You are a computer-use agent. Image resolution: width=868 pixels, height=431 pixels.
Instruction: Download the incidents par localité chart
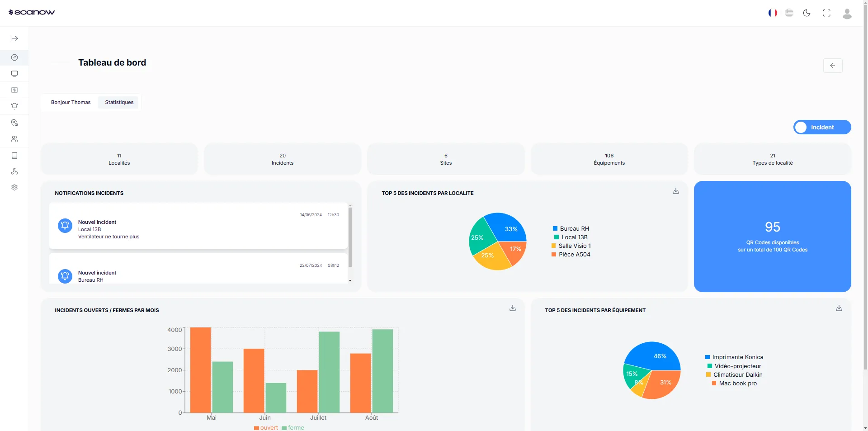[675, 191]
